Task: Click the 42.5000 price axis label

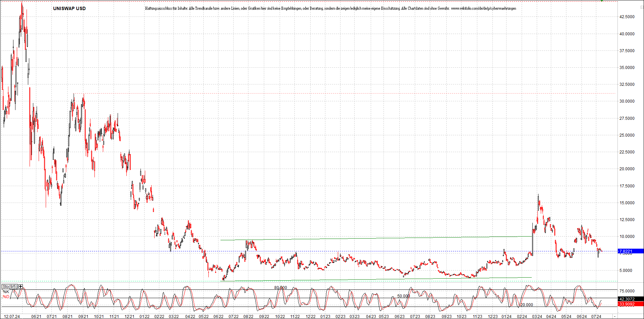Action: [x=627, y=16]
